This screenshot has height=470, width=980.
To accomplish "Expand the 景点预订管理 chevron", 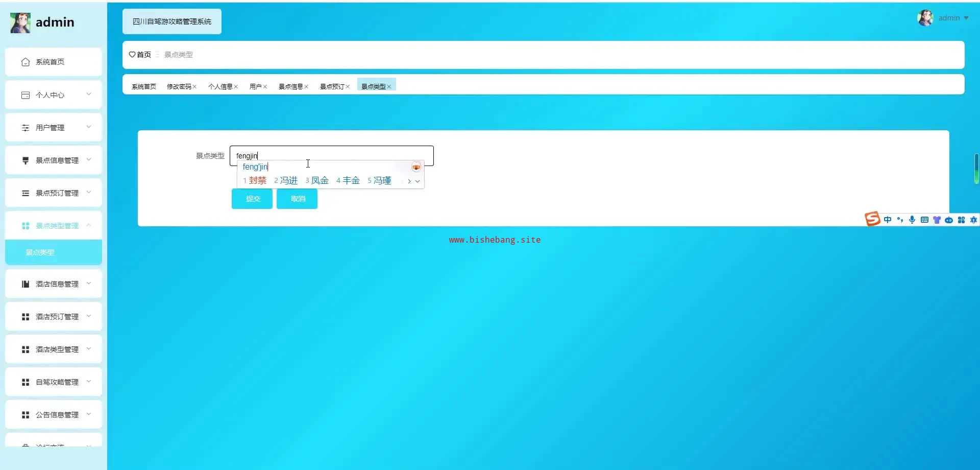I will [x=89, y=193].
